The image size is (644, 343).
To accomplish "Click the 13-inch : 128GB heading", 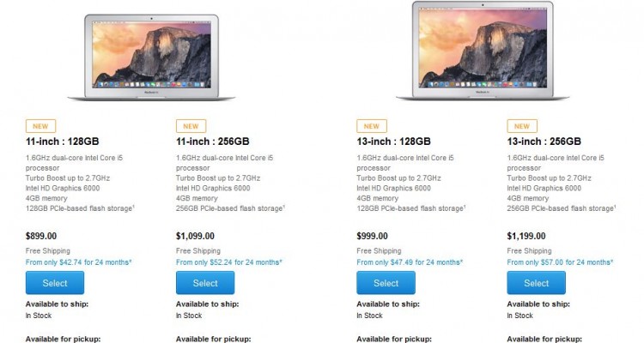I will 393,141.
